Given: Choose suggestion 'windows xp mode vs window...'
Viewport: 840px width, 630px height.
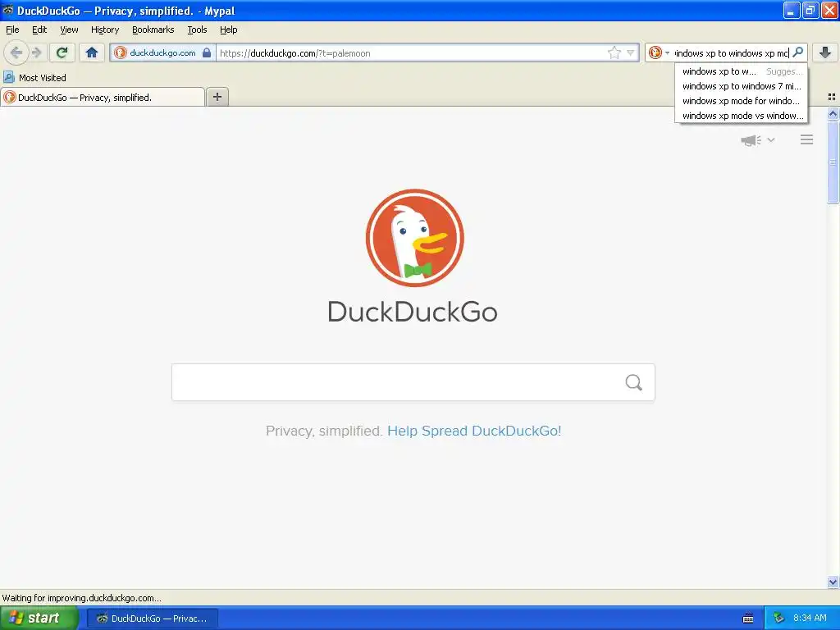Looking at the screenshot, I should (742, 116).
